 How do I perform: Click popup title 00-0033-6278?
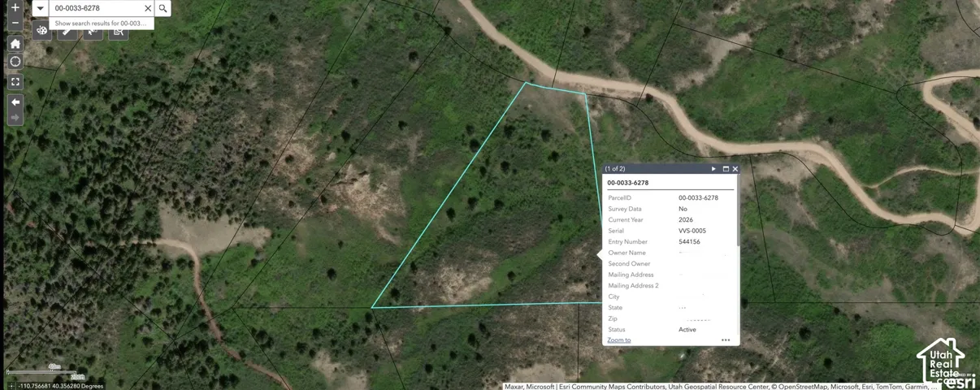tap(628, 183)
